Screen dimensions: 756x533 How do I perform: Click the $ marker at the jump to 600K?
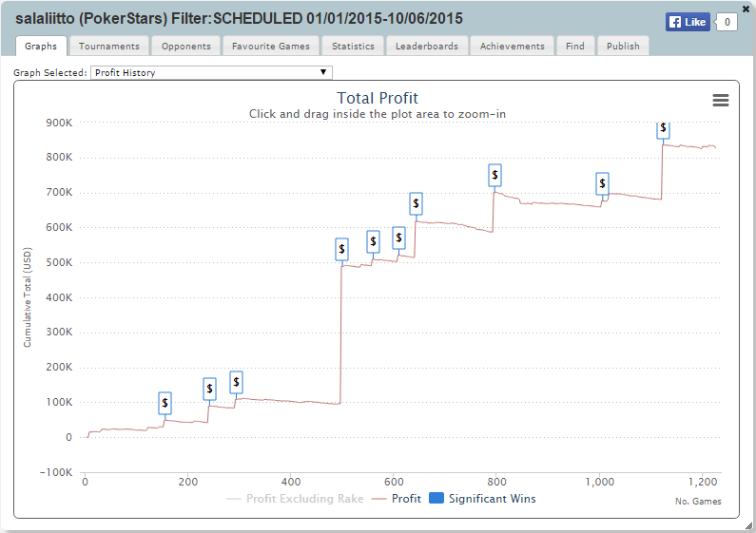pyautogui.click(x=416, y=204)
